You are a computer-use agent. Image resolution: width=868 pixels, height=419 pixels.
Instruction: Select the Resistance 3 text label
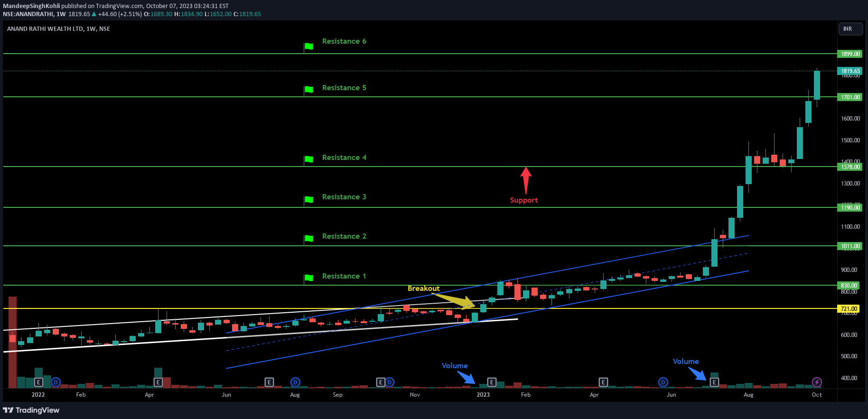pos(344,197)
